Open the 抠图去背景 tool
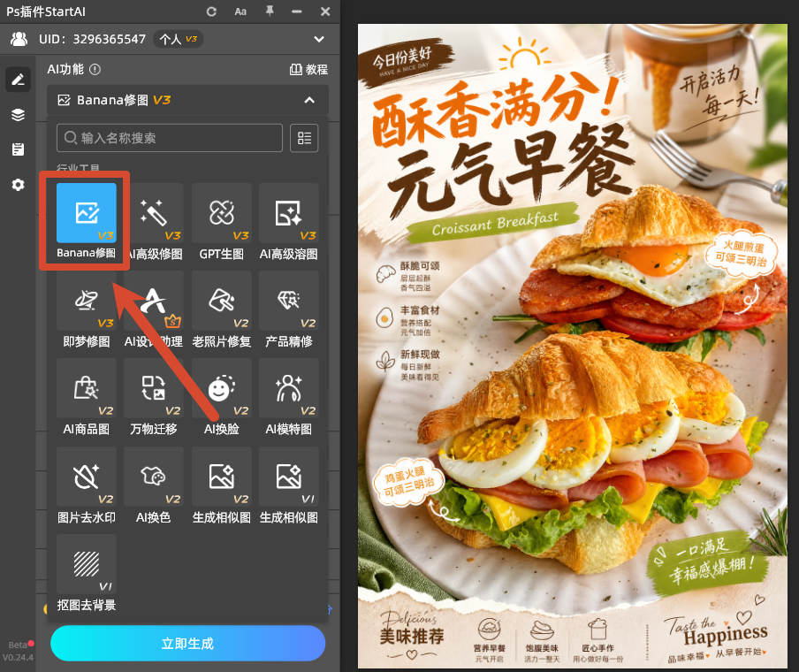 click(86, 573)
